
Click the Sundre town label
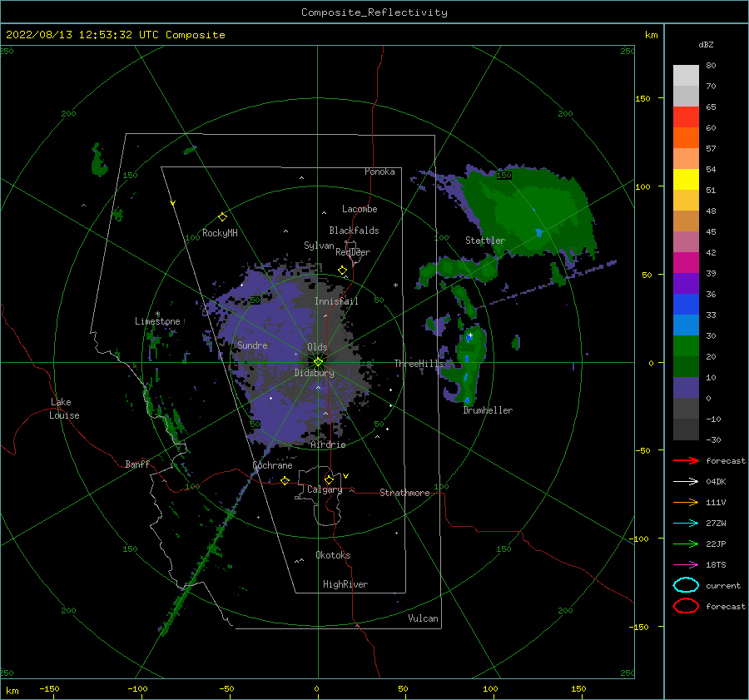252,345
